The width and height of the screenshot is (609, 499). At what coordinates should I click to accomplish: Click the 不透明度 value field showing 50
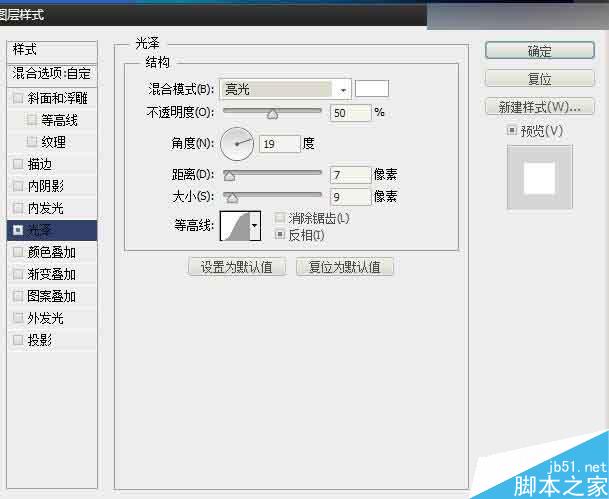(x=350, y=113)
